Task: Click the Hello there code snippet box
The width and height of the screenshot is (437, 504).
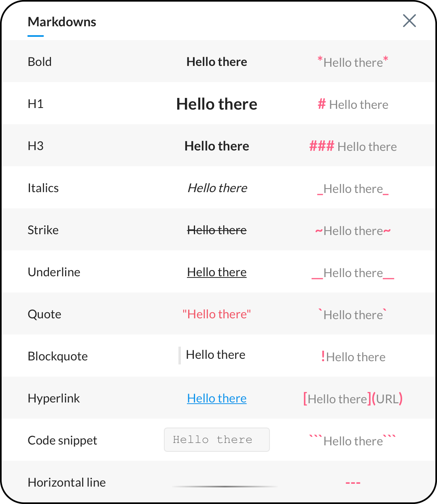Action: [x=217, y=440]
